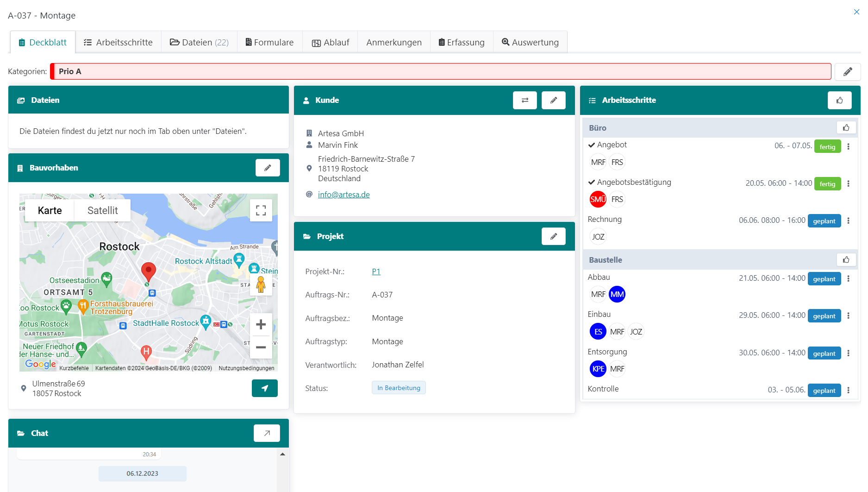Toggle map to fullscreen view
The width and height of the screenshot is (868, 492).
[x=261, y=210]
